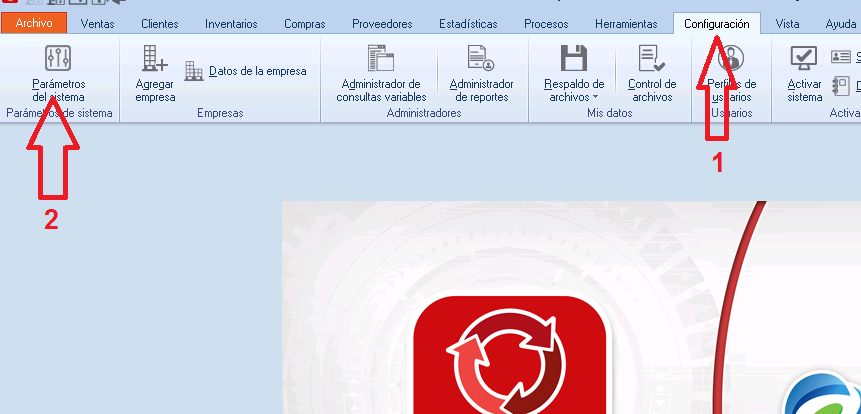The width and height of the screenshot is (861, 414).
Task: Switch to the Estadísticas tab
Action: (468, 24)
